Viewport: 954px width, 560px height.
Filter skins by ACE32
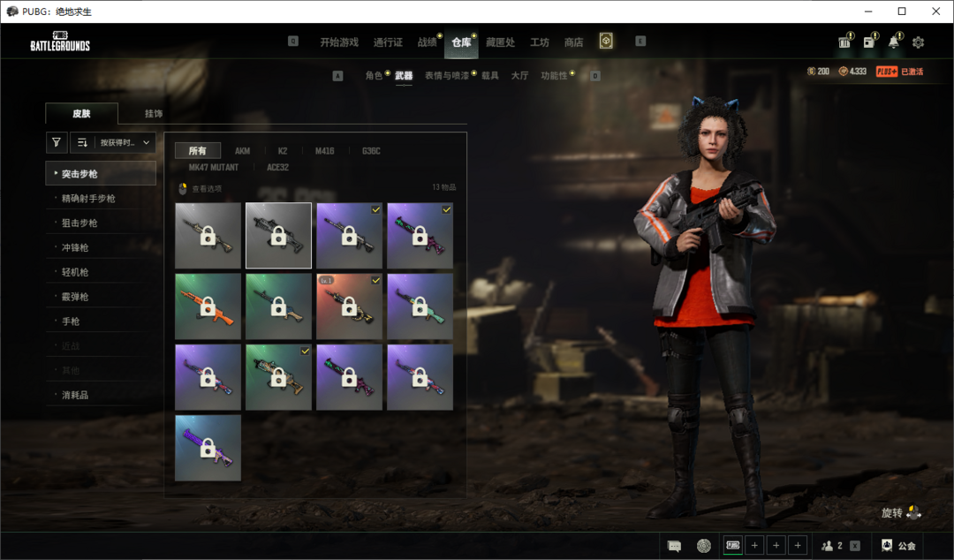click(x=277, y=167)
